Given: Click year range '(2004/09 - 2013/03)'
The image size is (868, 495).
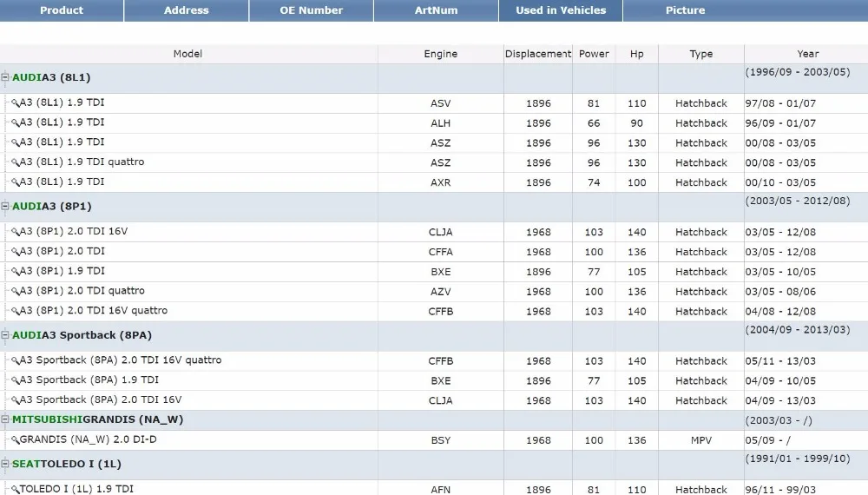Looking at the screenshot, I should tap(798, 330).
